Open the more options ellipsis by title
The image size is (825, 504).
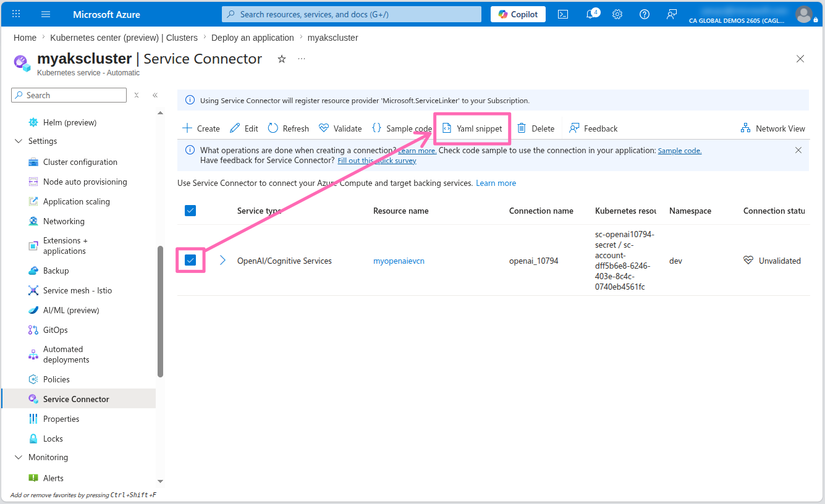click(x=302, y=59)
